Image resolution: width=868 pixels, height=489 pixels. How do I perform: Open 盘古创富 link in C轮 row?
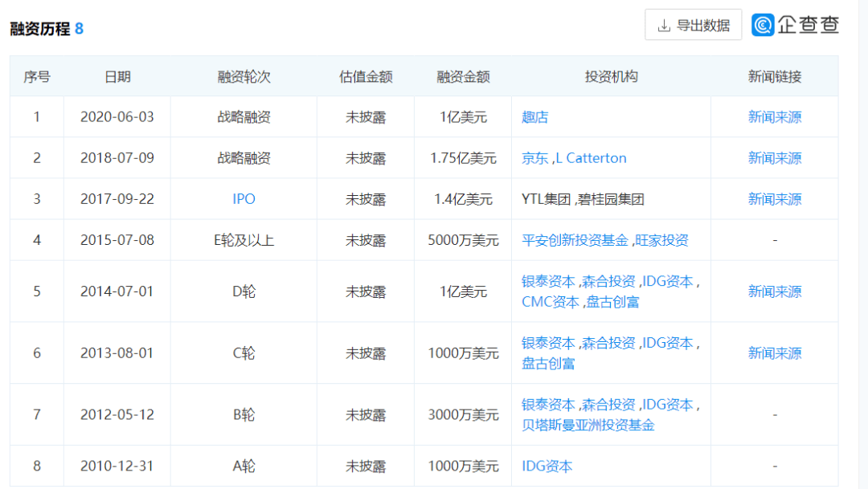coord(548,364)
